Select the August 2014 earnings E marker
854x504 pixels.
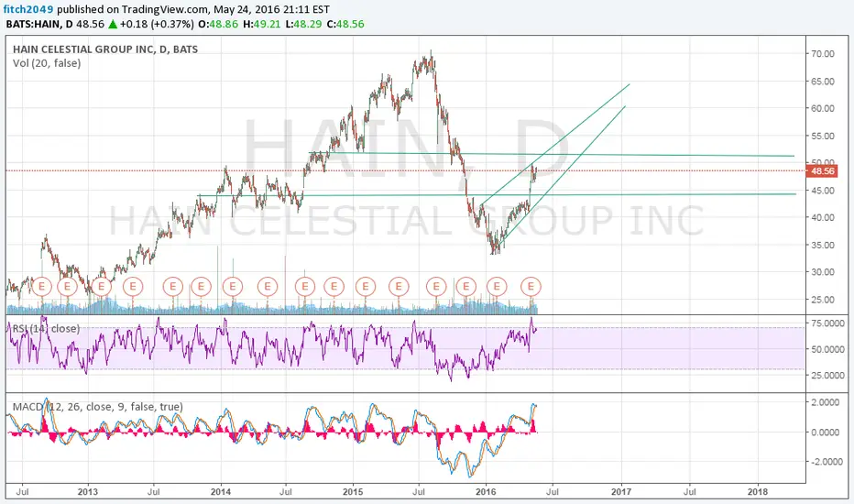tap(305, 286)
